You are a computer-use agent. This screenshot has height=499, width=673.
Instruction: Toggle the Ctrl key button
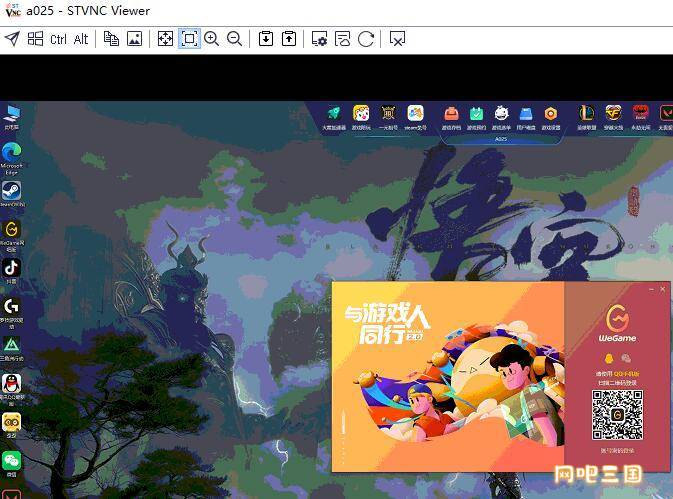click(x=58, y=39)
